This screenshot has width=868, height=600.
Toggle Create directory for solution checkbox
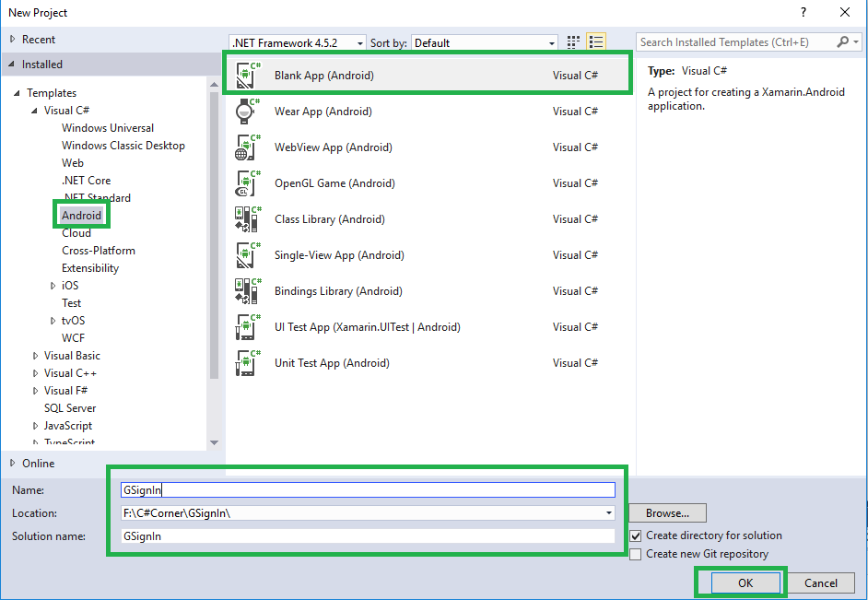coord(636,535)
